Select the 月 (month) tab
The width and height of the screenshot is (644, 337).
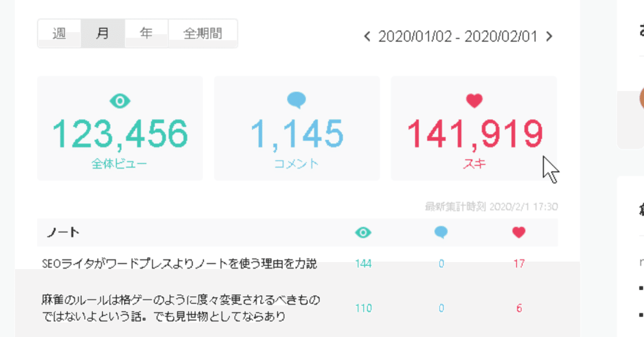(102, 33)
